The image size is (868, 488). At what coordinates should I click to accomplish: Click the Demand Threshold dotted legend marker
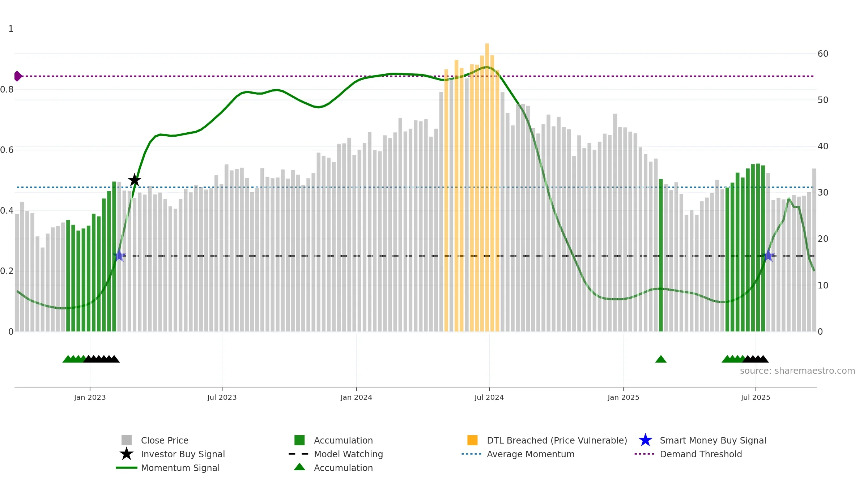point(644,454)
